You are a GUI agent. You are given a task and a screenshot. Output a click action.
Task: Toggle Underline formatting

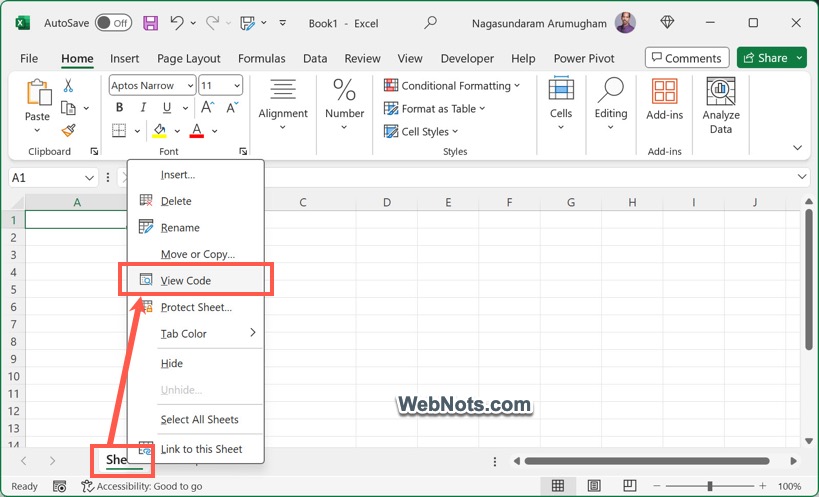click(167, 108)
